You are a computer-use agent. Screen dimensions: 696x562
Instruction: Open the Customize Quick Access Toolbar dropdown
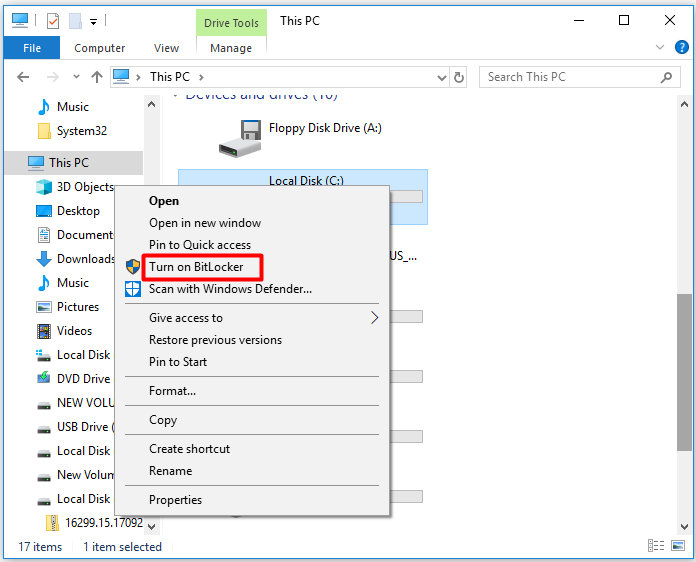93,21
